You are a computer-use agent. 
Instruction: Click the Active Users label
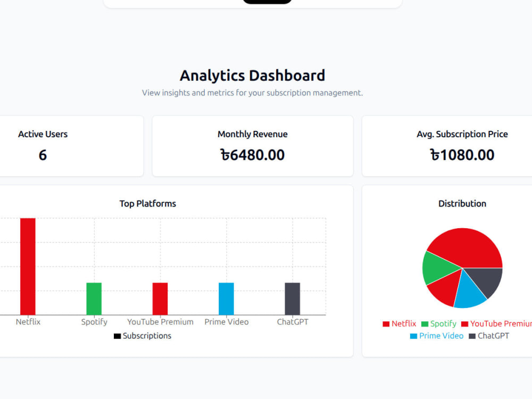[43, 135]
